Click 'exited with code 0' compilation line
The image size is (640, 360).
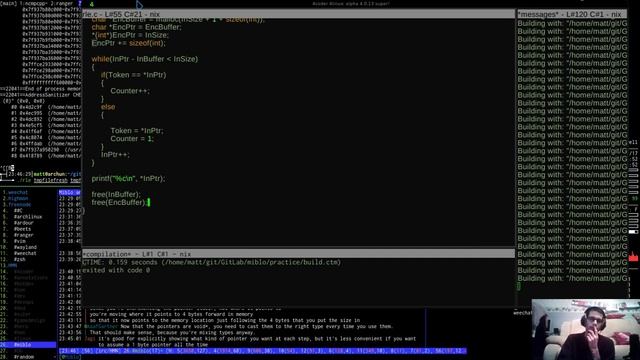tap(116, 270)
